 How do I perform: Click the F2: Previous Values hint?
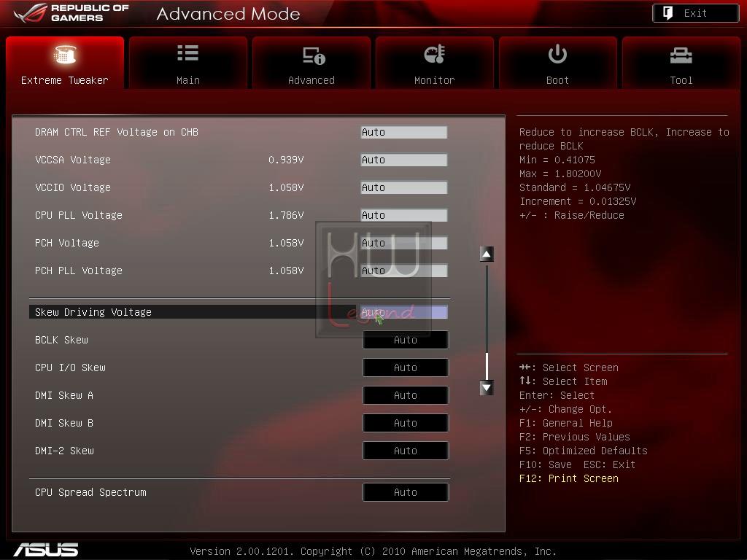click(575, 437)
